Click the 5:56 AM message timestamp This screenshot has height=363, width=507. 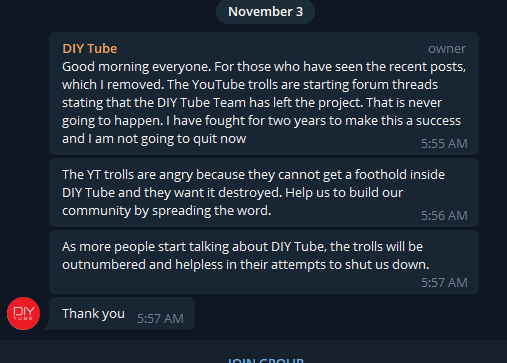coord(444,216)
